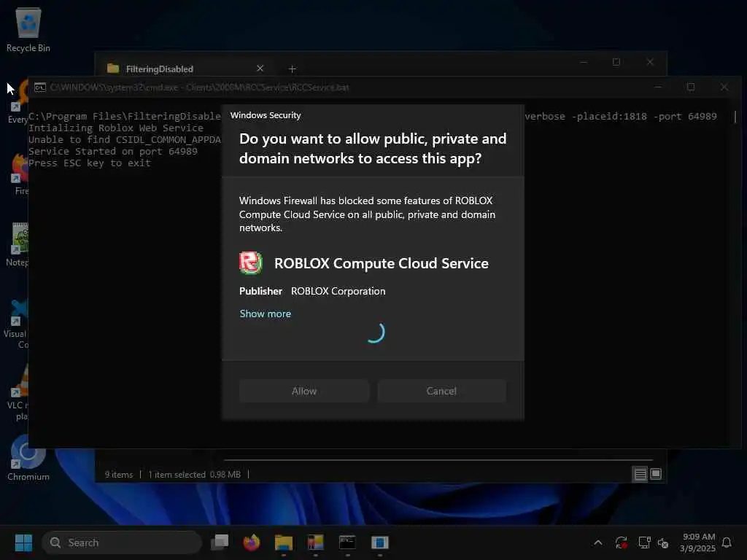Open the Visual Studio Code desktop shortcut

pyautogui.click(x=18, y=324)
